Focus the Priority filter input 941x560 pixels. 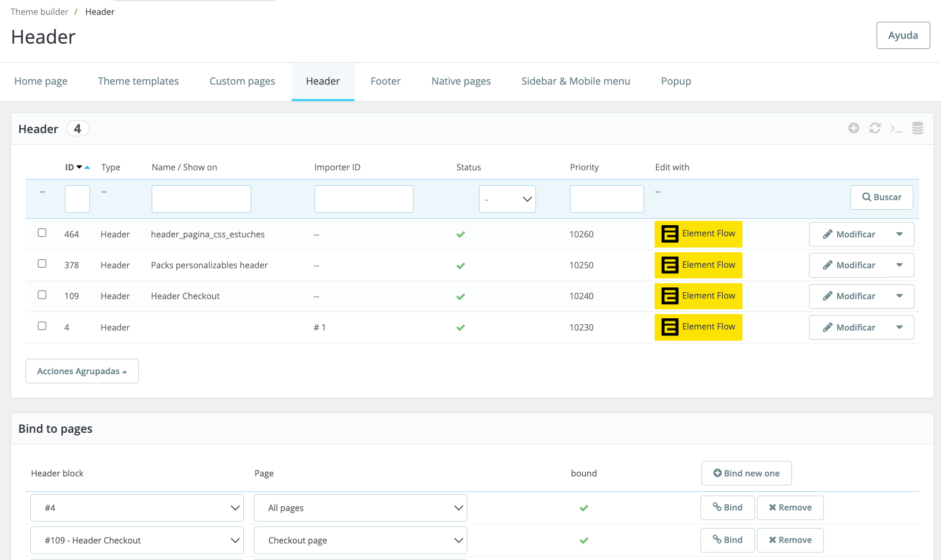(607, 199)
